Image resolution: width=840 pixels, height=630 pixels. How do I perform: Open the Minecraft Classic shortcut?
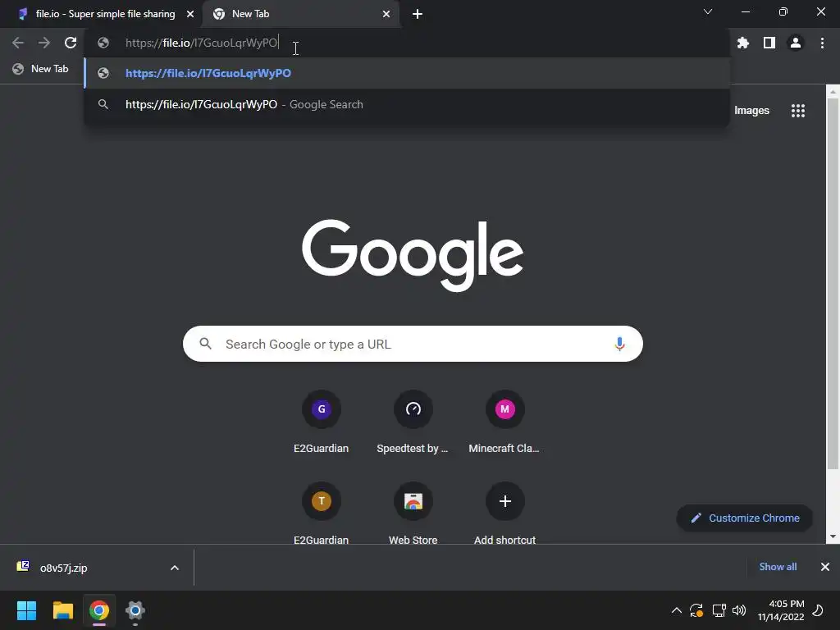coord(504,422)
